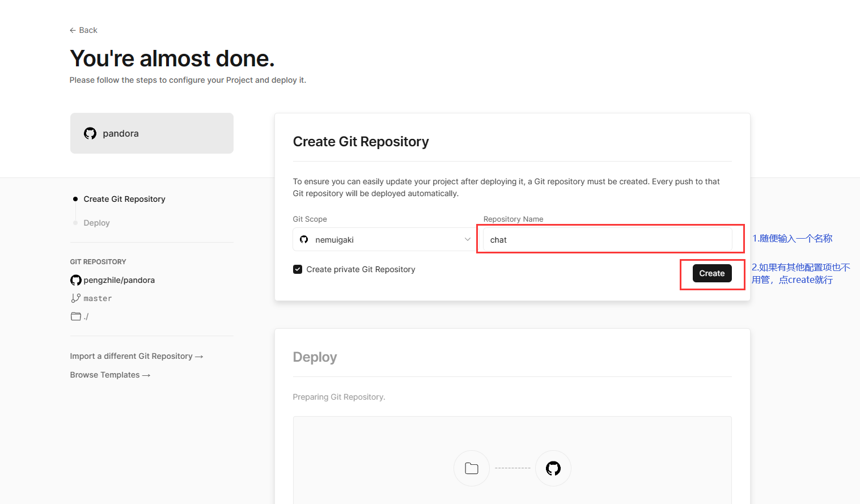Click the root directory folder icon
Image resolution: width=860 pixels, height=504 pixels.
(76, 316)
